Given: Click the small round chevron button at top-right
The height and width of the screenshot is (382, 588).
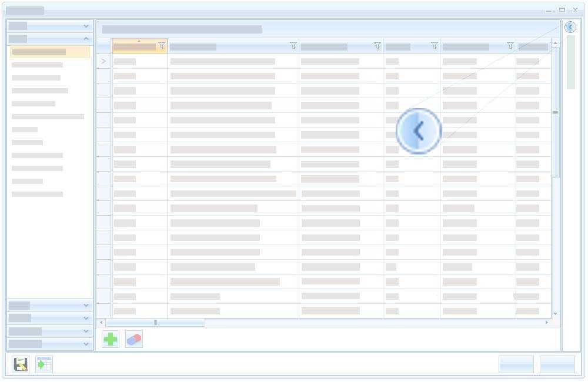Looking at the screenshot, I should 570,27.
